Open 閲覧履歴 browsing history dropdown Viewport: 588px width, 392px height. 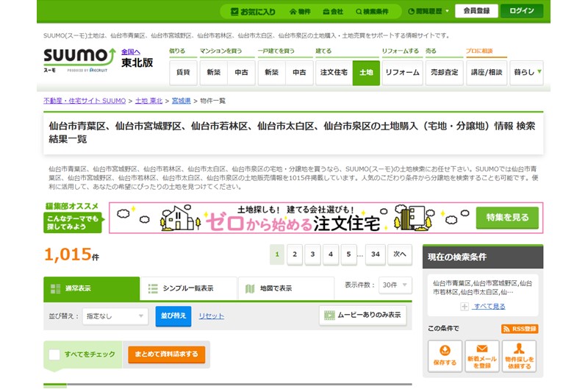coord(429,12)
